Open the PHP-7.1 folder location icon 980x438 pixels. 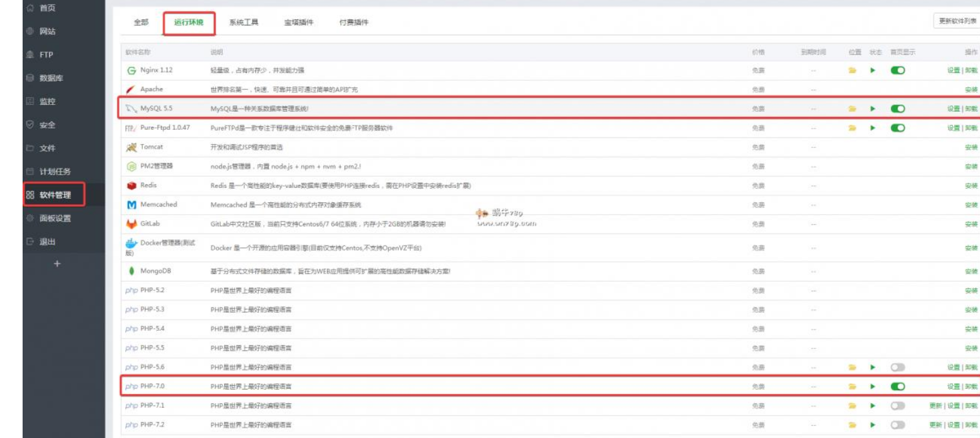click(852, 406)
